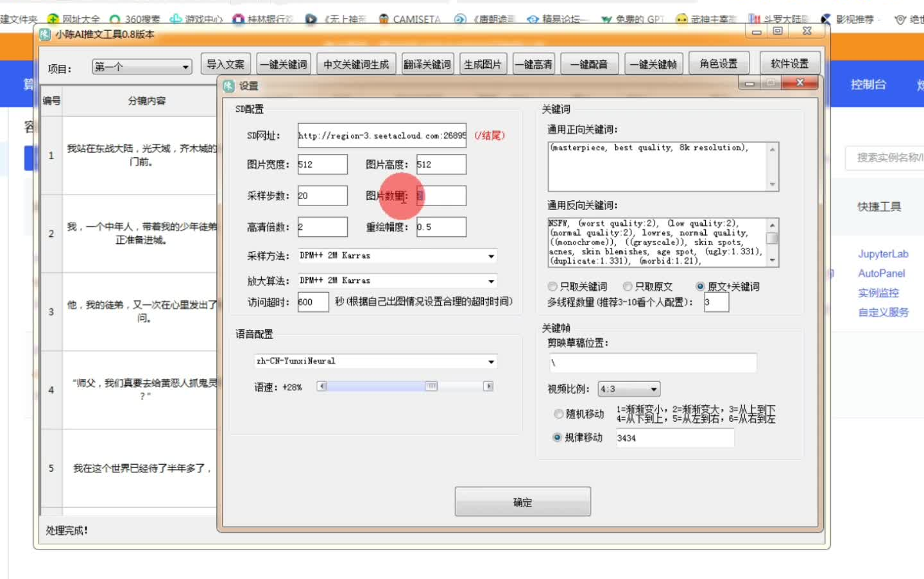Open the 影视推荐 browser bookmark
This screenshot has width=924, height=579.
(847, 19)
